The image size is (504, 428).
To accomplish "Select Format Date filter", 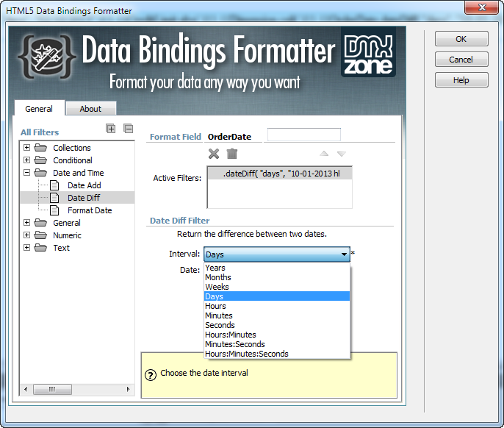I will tap(90, 210).
